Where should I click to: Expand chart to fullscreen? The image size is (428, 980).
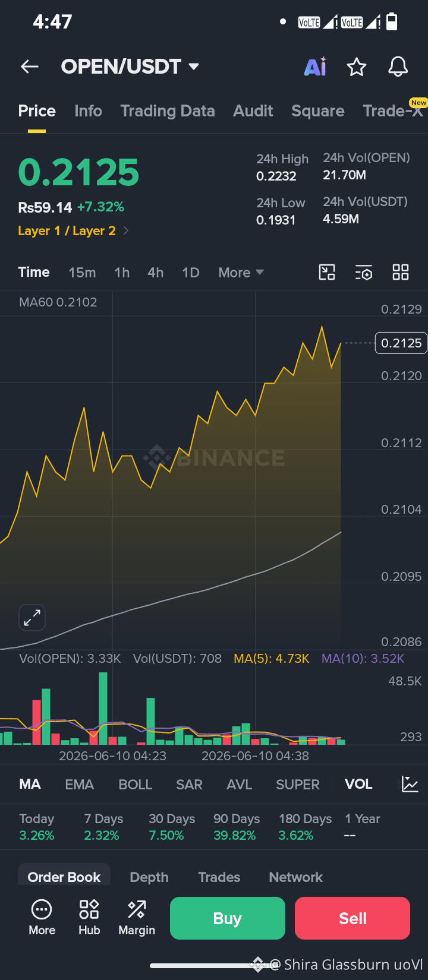32,618
